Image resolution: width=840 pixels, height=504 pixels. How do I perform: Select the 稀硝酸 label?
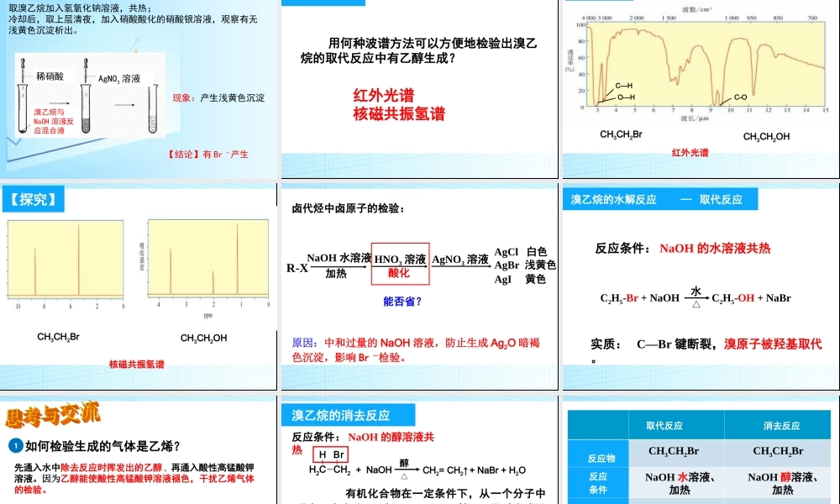[50, 76]
